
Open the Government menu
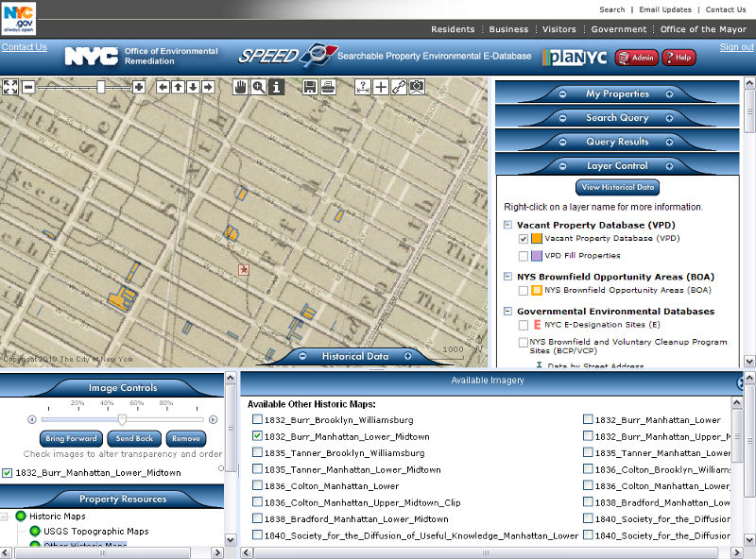pyautogui.click(x=619, y=29)
